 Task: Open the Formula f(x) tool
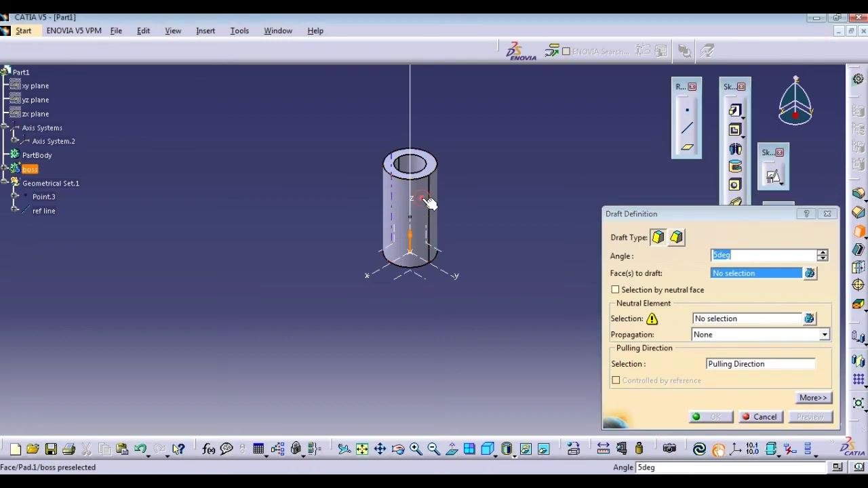click(x=209, y=449)
